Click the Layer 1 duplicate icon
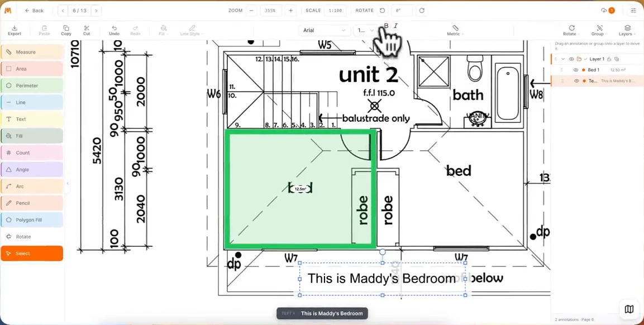Screen dimensions: 644x325 click(x=617, y=59)
